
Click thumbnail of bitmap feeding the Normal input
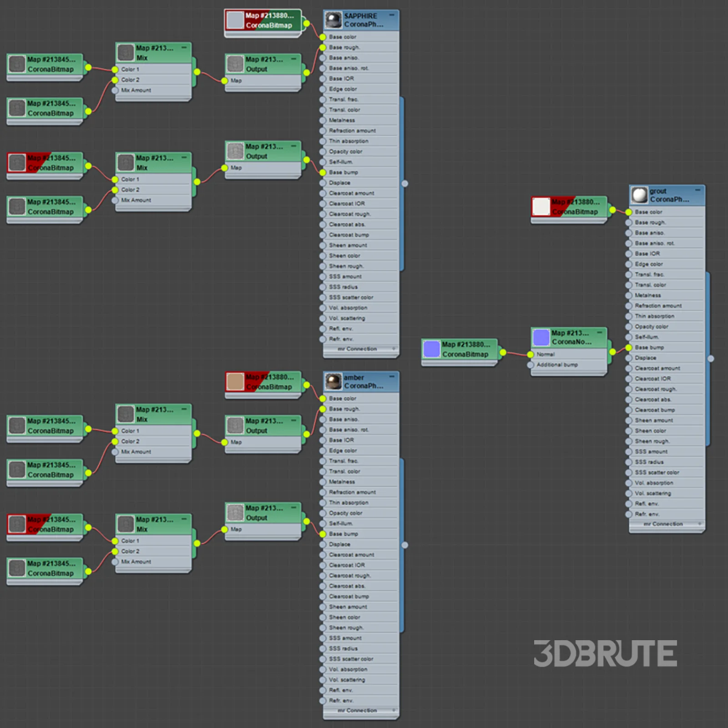point(431,349)
